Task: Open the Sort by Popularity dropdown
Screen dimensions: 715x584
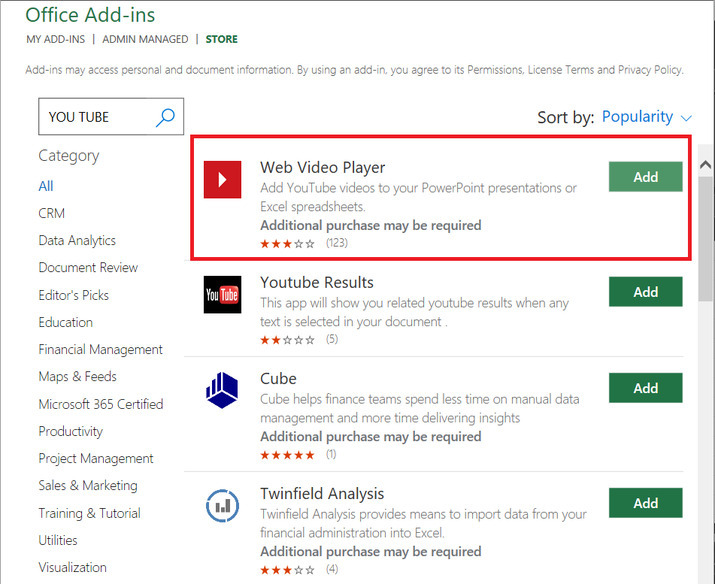Action: pos(647,117)
